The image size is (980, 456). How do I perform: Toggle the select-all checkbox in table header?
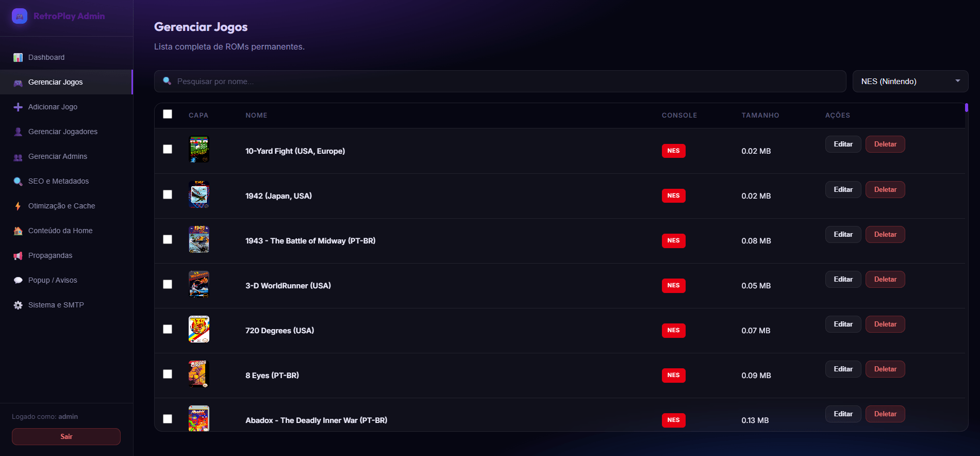click(x=168, y=114)
